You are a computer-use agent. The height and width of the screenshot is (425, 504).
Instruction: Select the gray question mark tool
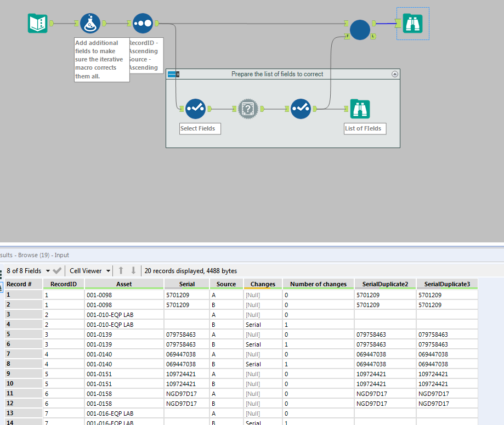click(x=248, y=109)
